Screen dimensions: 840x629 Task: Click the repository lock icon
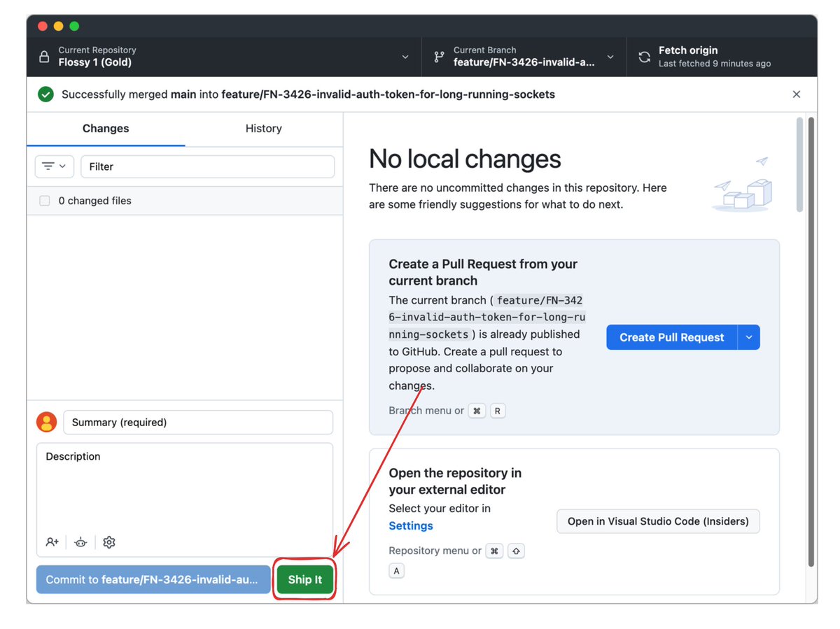44,57
